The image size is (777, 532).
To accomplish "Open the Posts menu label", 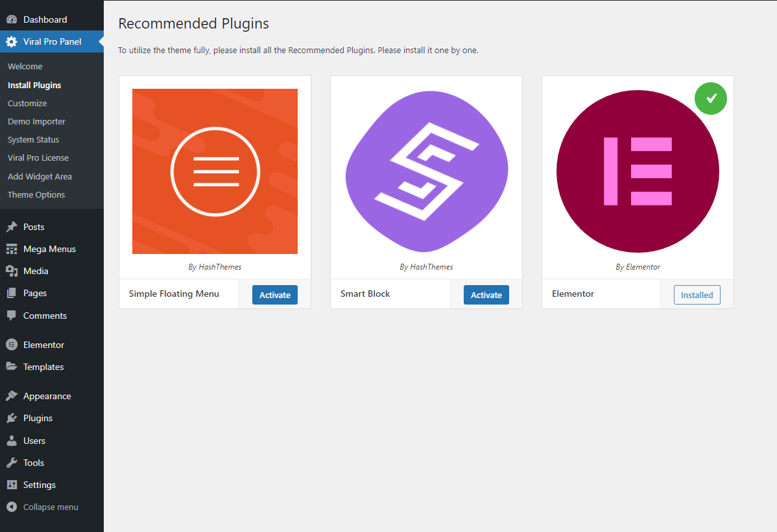I will (34, 227).
